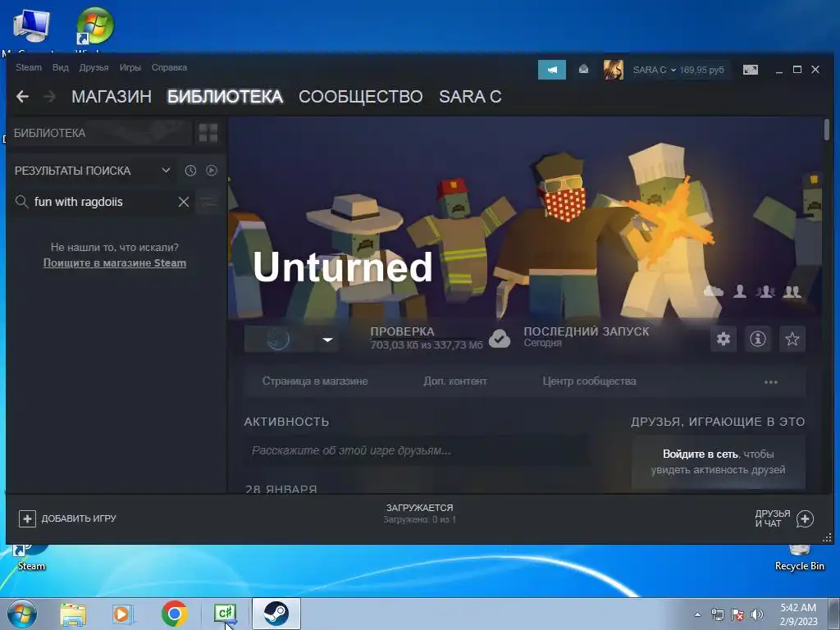Image resolution: width=840 pixels, height=630 pixels.
Task: Go back with the left arrow
Action: click(22, 97)
